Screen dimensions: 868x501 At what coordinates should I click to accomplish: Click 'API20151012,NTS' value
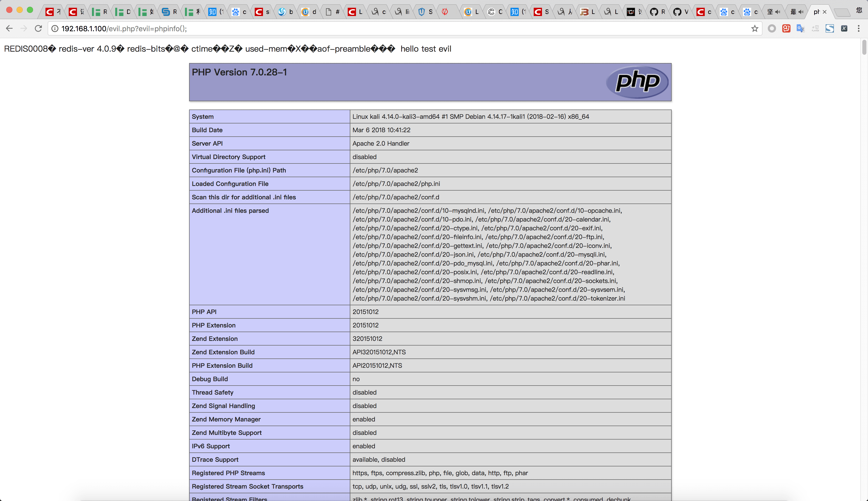[377, 365]
